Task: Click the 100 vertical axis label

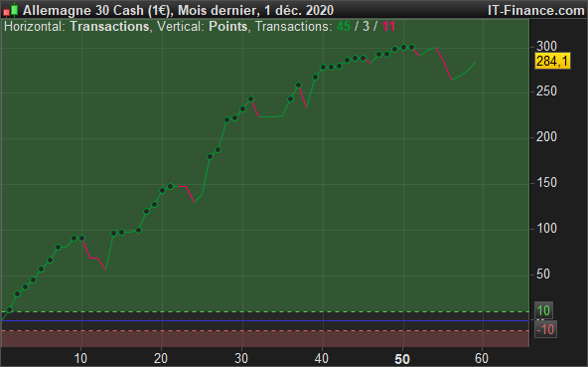Action: [546, 229]
